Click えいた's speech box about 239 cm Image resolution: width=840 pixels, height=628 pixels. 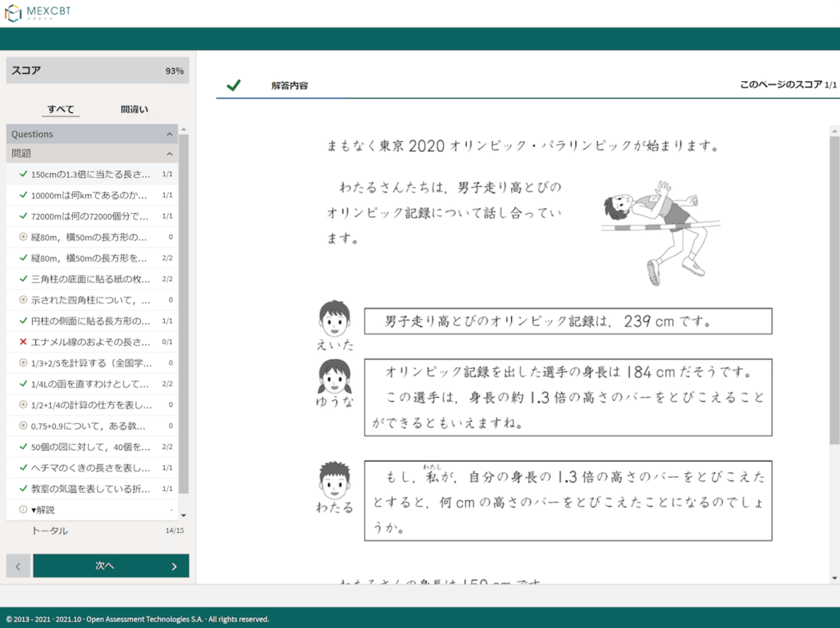click(x=568, y=321)
